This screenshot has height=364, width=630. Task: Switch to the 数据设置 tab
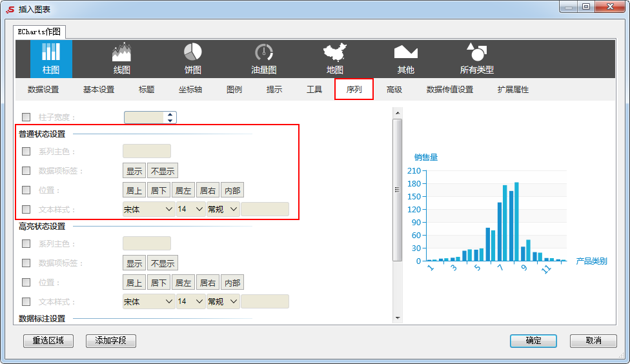[43, 89]
